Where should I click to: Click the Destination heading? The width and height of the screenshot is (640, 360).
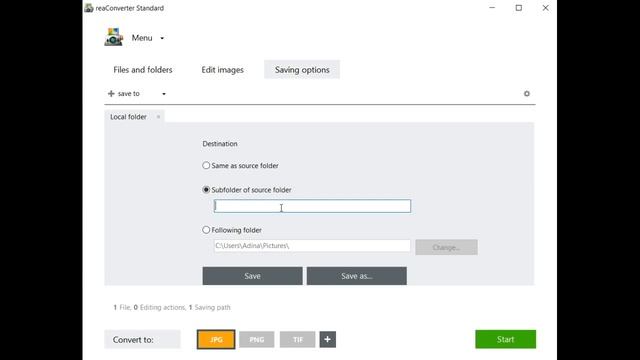220,144
